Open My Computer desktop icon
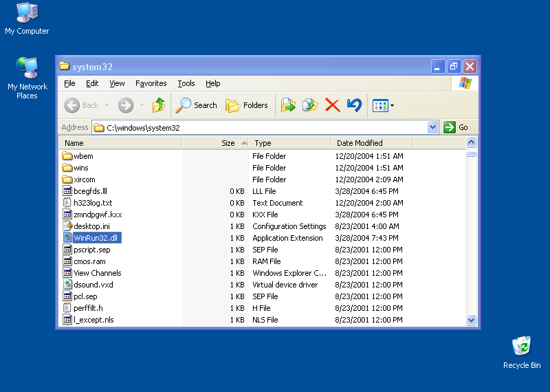The width and height of the screenshot is (550, 392). (27, 19)
